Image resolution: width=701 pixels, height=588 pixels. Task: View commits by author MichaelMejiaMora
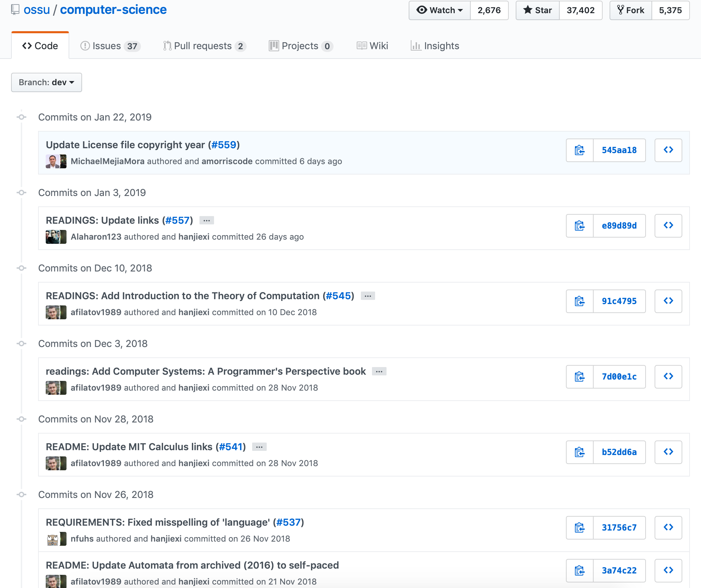[108, 161]
